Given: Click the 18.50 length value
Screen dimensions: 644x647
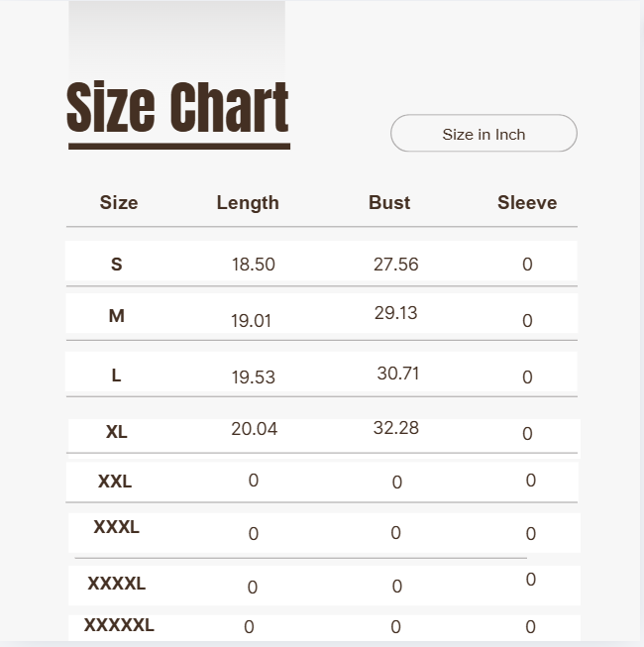Looking at the screenshot, I should (254, 265).
